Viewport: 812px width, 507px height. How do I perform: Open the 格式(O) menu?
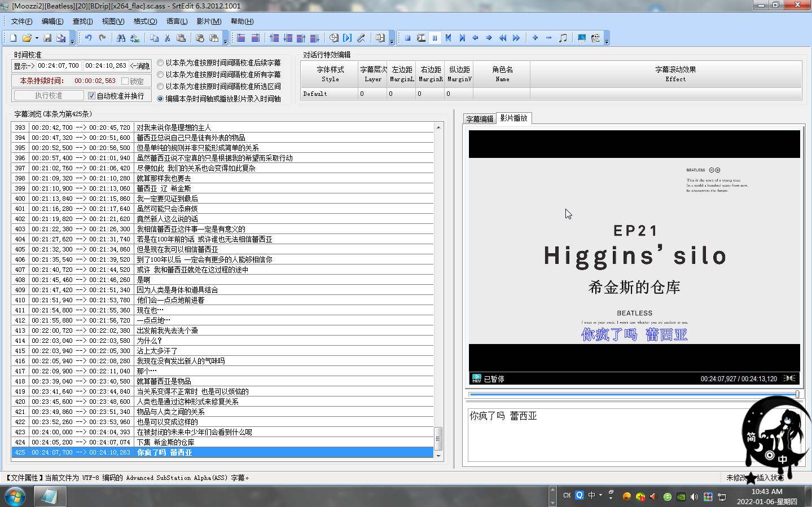(x=145, y=21)
